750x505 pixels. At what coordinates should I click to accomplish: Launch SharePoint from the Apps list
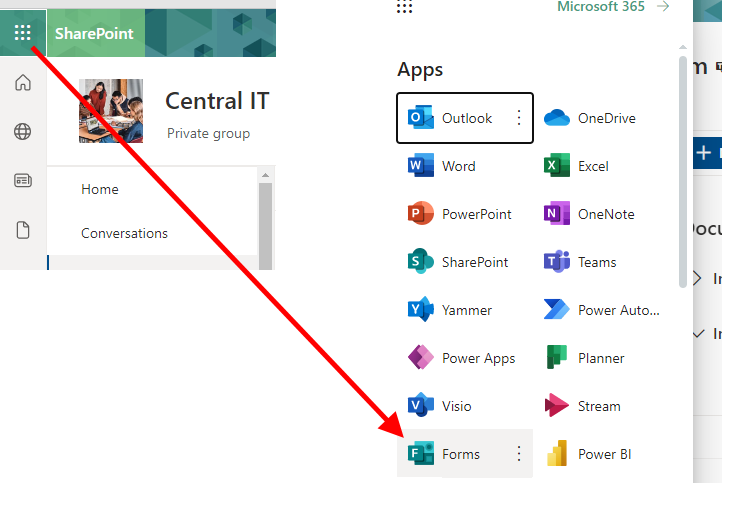tap(458, 262)
